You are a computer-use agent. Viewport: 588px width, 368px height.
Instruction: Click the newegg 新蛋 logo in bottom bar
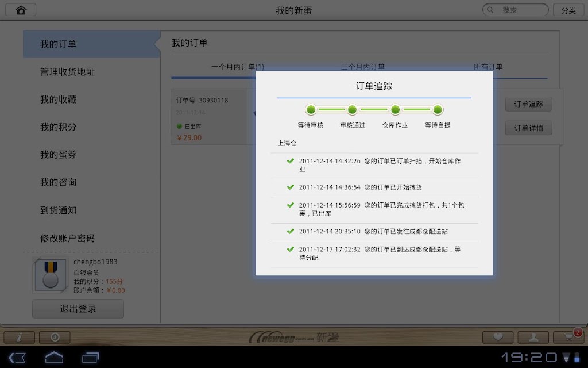point(294,337)
